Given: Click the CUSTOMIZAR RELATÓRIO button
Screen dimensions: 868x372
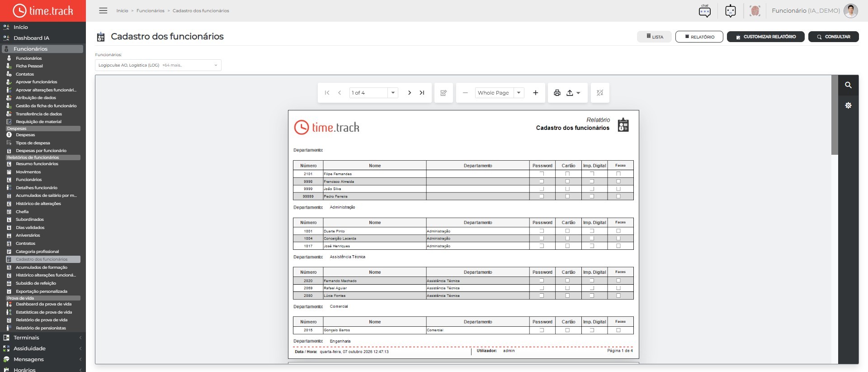Looking at the screenshot, I should 765,37.
